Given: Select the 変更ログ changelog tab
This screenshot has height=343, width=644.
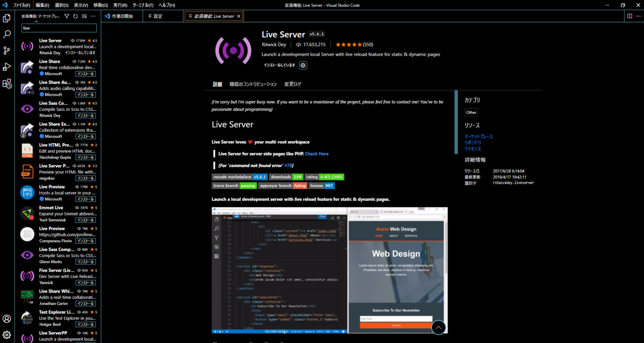Looking at the screenshot, I should click(x=293, y=84).
